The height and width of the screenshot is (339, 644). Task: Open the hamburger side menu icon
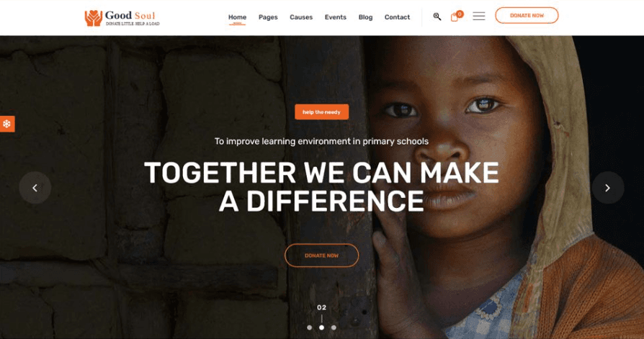point(479,16)
